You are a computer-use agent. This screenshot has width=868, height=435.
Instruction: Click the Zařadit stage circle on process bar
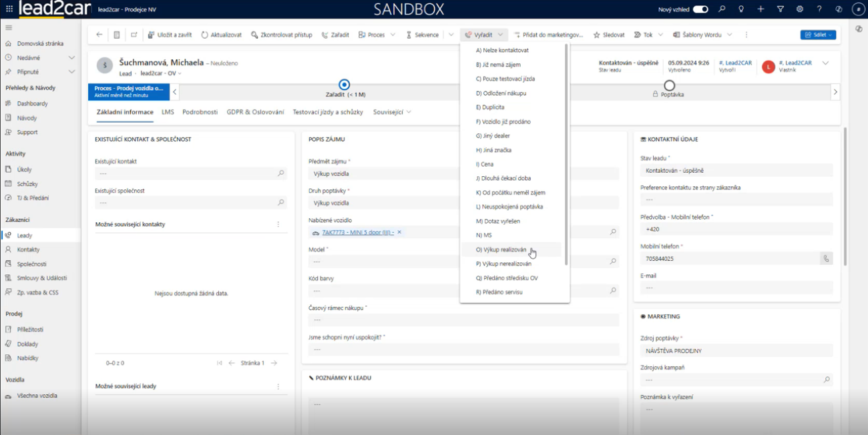[x=345, y=85]
